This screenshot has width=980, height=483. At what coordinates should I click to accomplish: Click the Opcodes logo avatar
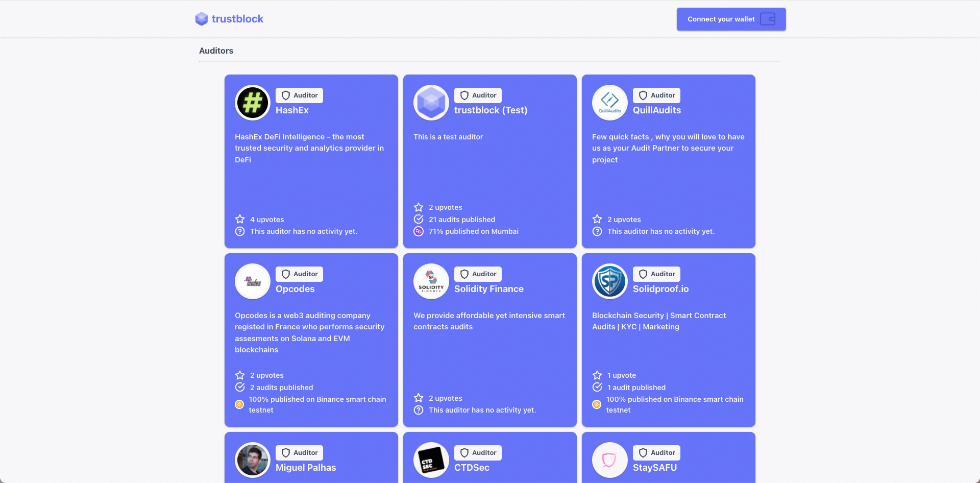(253, 281)
